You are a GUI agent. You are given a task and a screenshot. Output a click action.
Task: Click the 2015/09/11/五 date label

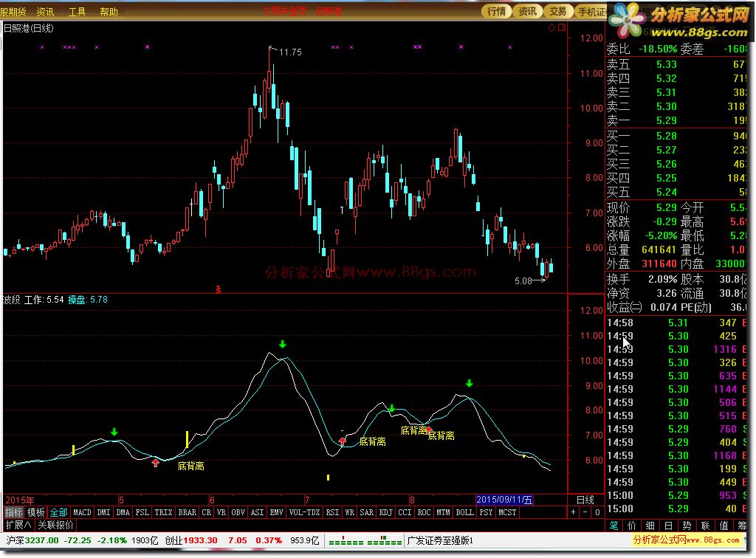pyautogui.click(x=504, y=500)
